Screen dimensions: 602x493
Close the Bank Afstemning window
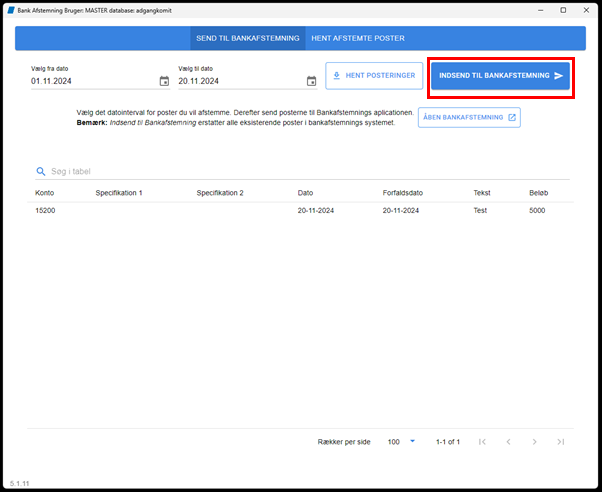(586, 10)
